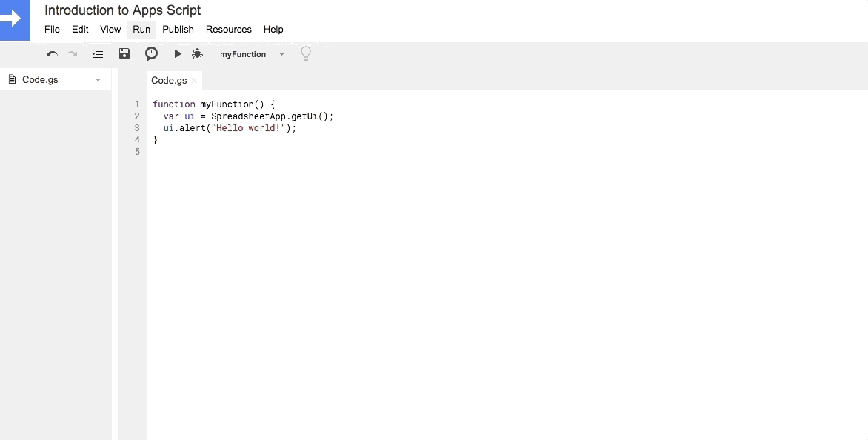
Task: Click the lightbulb hint icon
Action: (306, 53)
